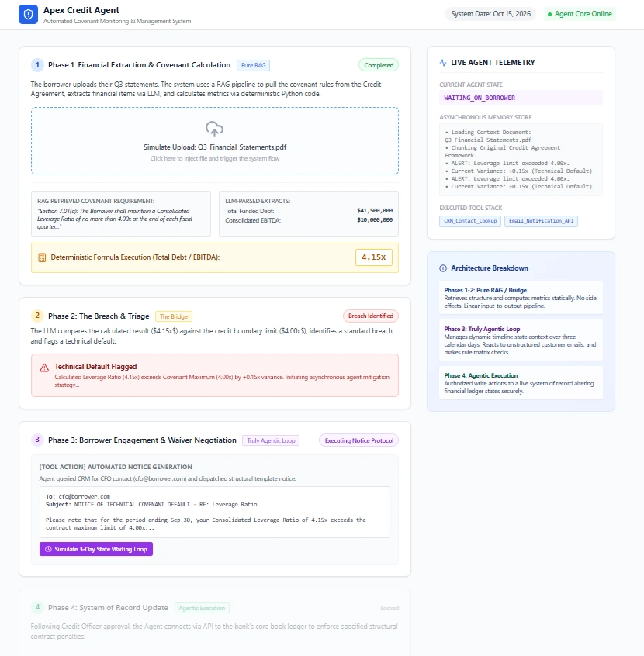Click the CRM_Contact_Lookup tool chip
This screenshot has height=656, width=644.
(470, 221)
